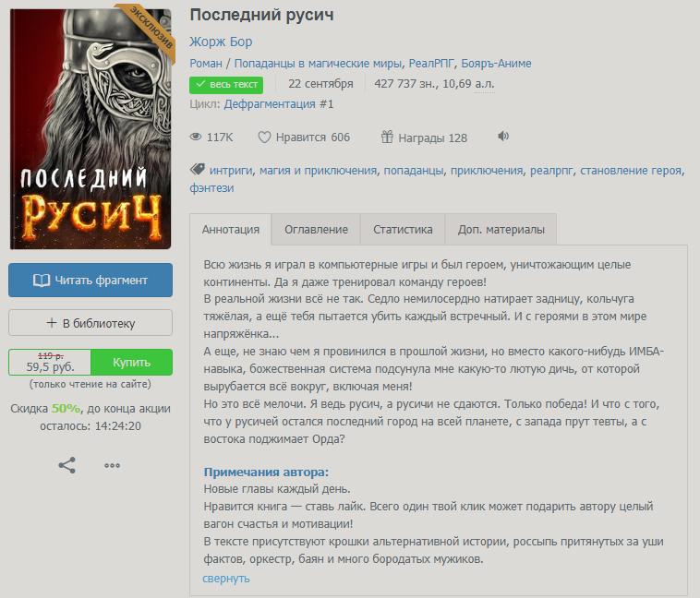This screenshot has width=700, height=598.
Task: Click the становление героя tag
Action: tap(631, 171)
